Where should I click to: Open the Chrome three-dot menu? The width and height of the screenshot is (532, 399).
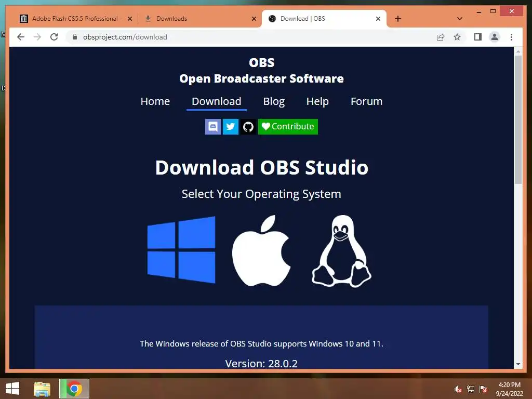tap(511, 37)
